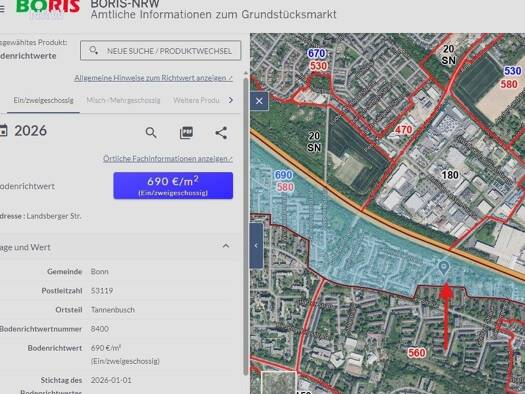
Task: Collapse the Lage und Wert section
Action: click(226, 246)
